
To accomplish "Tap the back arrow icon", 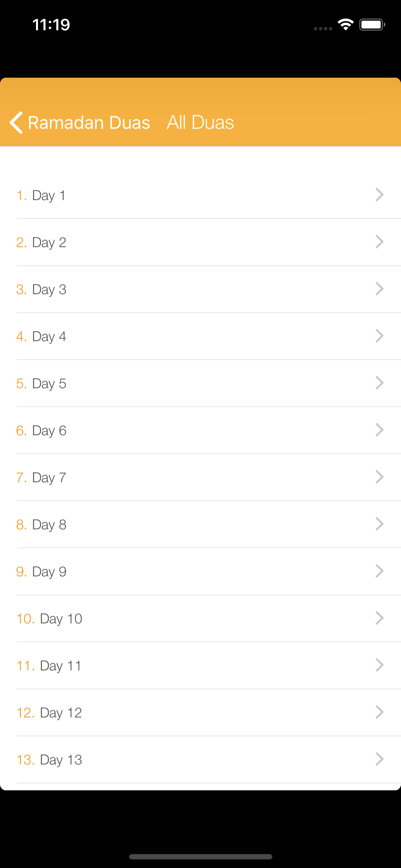I will 16,123.
